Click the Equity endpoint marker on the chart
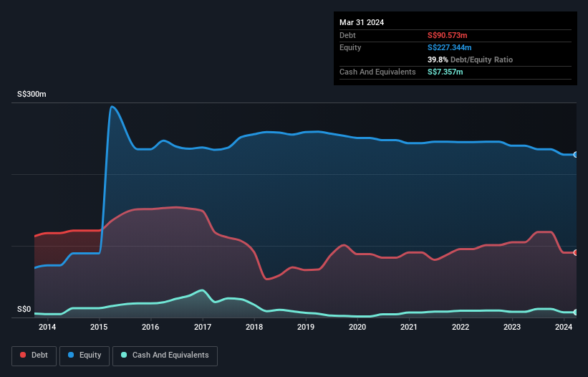 coord(576,155)
